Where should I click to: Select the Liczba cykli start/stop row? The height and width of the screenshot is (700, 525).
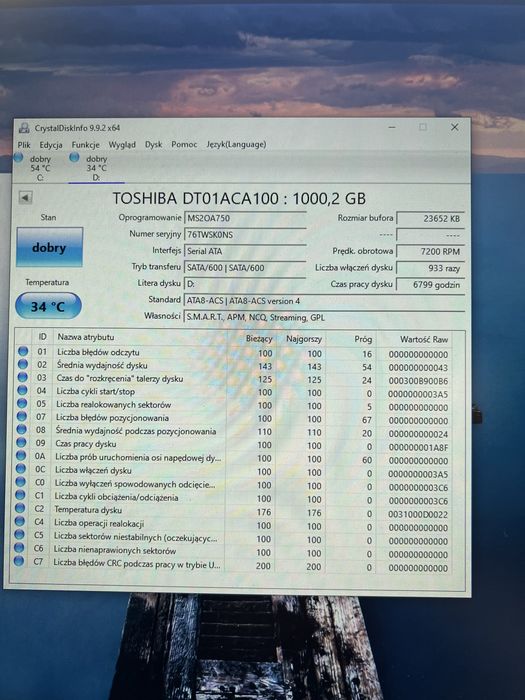point(233,392)
